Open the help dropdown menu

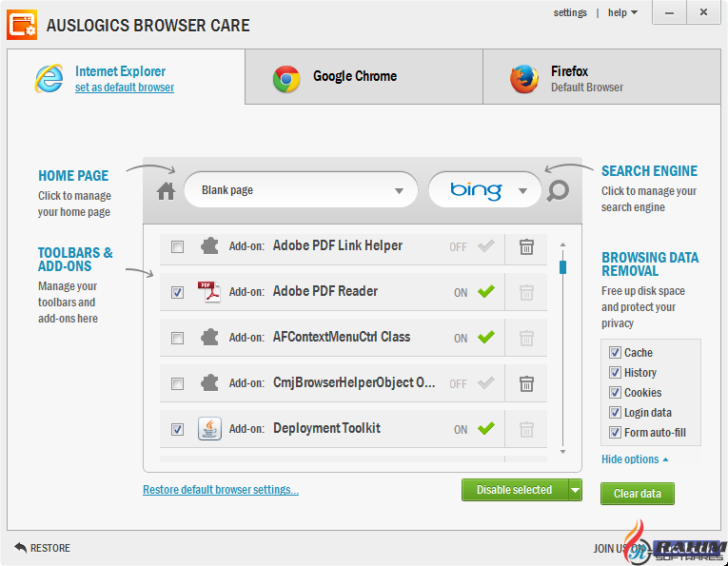pos(622,13)
